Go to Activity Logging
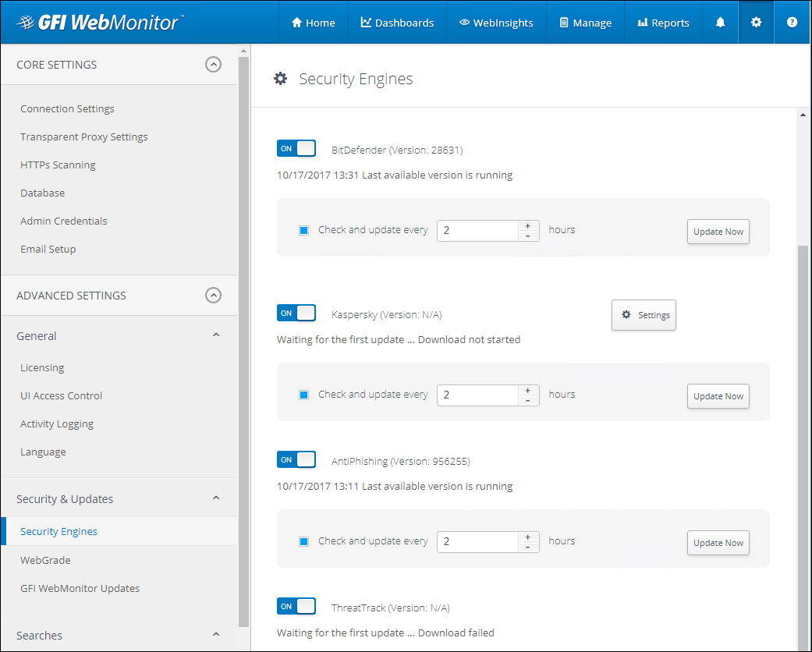Viewport: 812px width, 652px height. [57, 423]
